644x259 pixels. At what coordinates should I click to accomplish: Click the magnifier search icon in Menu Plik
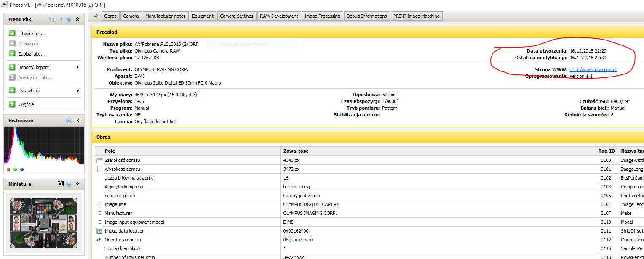61,19
